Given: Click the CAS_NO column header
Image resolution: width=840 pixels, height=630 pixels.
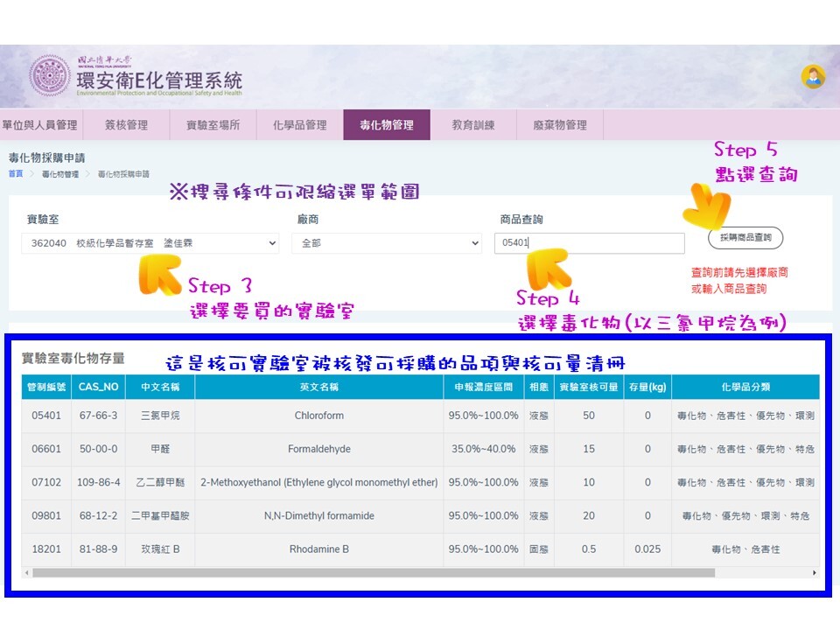Looking at the screenshot, I should pyautogui.click(x=98, y=387).
